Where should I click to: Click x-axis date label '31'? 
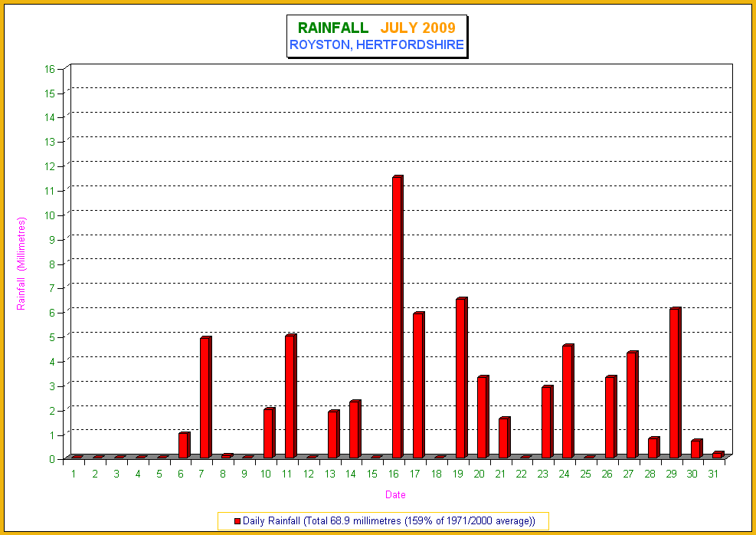(x=713, y=474)
